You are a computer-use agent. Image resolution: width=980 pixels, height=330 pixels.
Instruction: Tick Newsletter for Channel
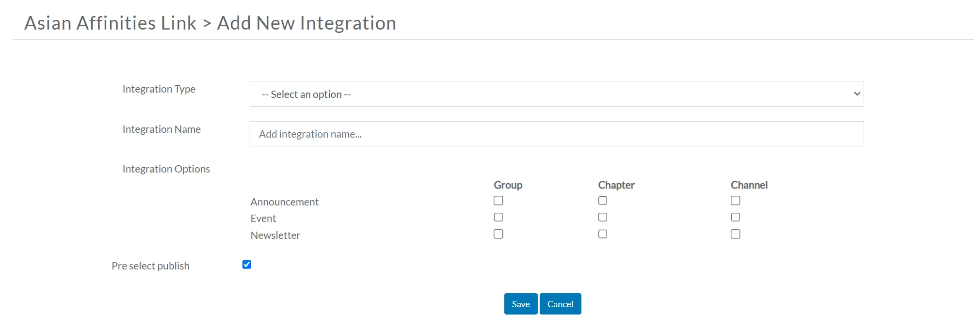tap(736, 234)
